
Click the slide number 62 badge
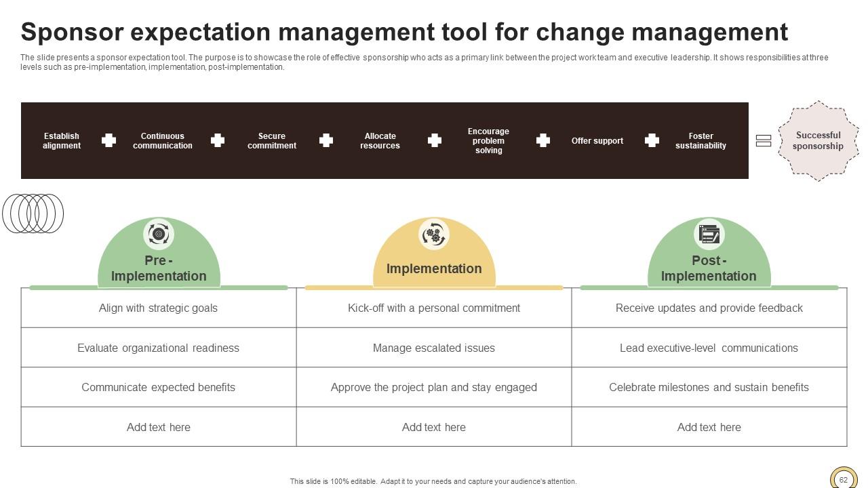coord(844,480)
